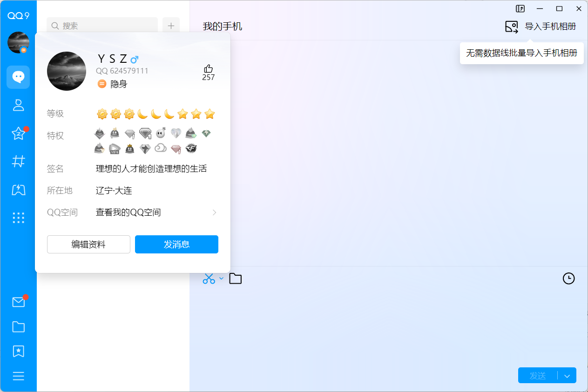Image resolution: width=588 pixels, height=392 pixels.
Task: Maximize the QQ window
Action: 560,8
